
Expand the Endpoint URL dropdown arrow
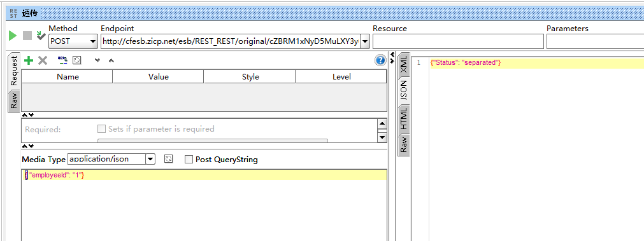tap(365, 41)
